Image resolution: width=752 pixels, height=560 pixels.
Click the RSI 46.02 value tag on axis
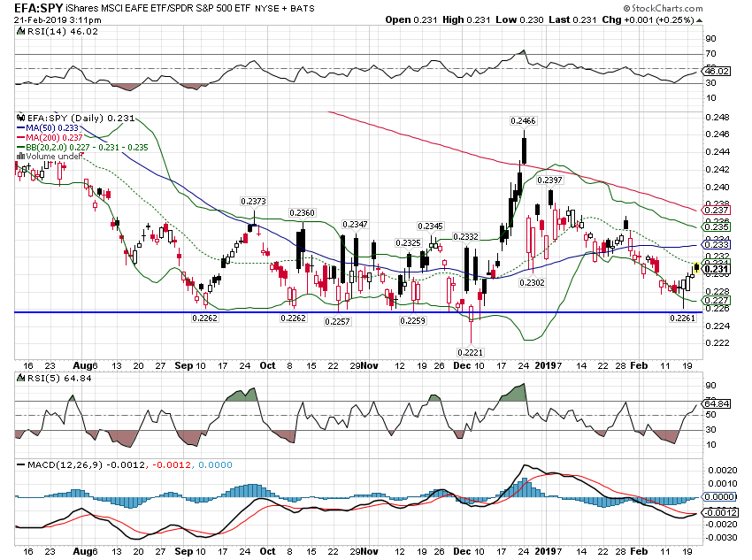point(717,71)
